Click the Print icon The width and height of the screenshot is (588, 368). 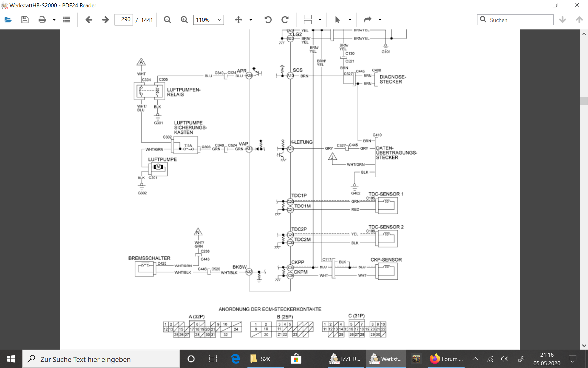(x=42, y=20)
